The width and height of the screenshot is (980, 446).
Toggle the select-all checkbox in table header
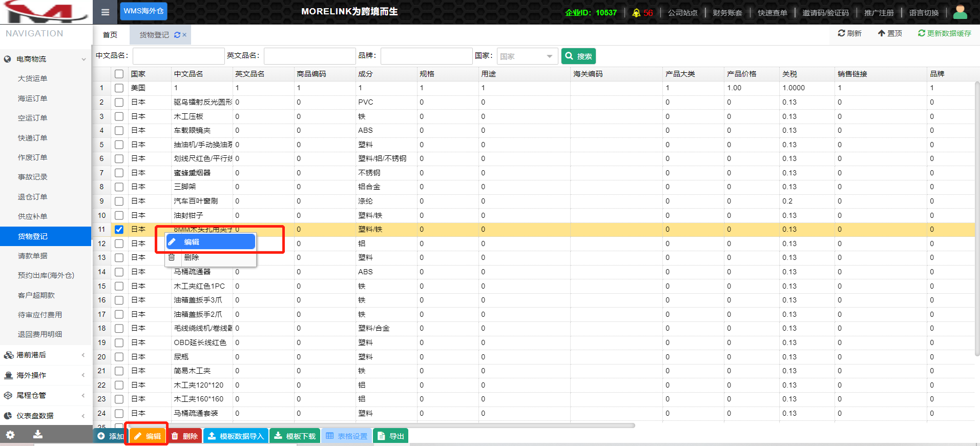coord(119,74)
